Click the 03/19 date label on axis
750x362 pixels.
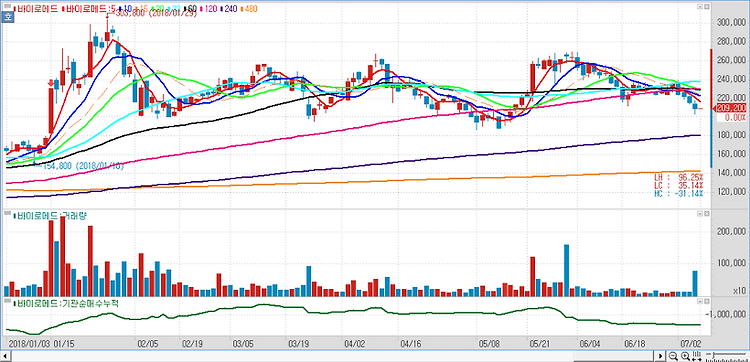298,344
